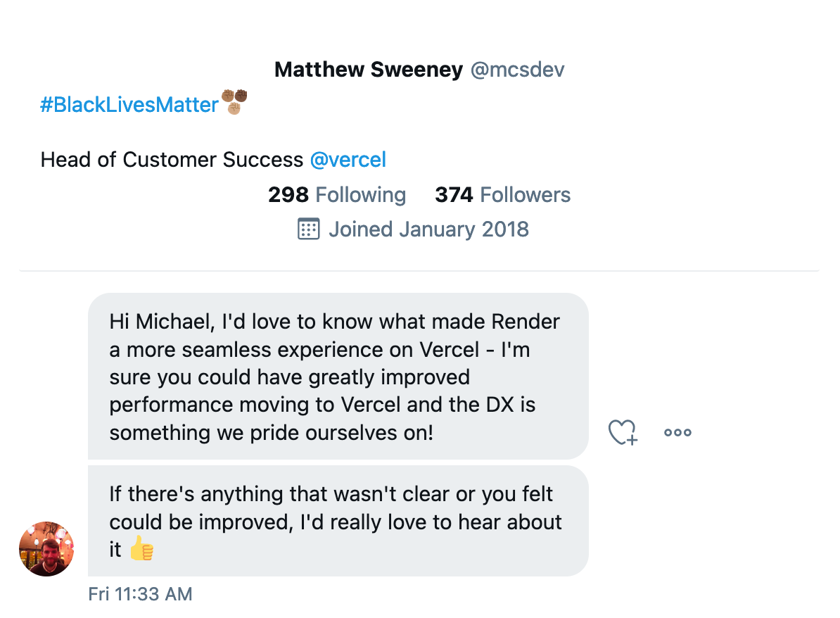This screenshot has width=840, height=618.
Task: Add a heart reaction to the message
Action: pyautogui.click(x=622, y=432)
